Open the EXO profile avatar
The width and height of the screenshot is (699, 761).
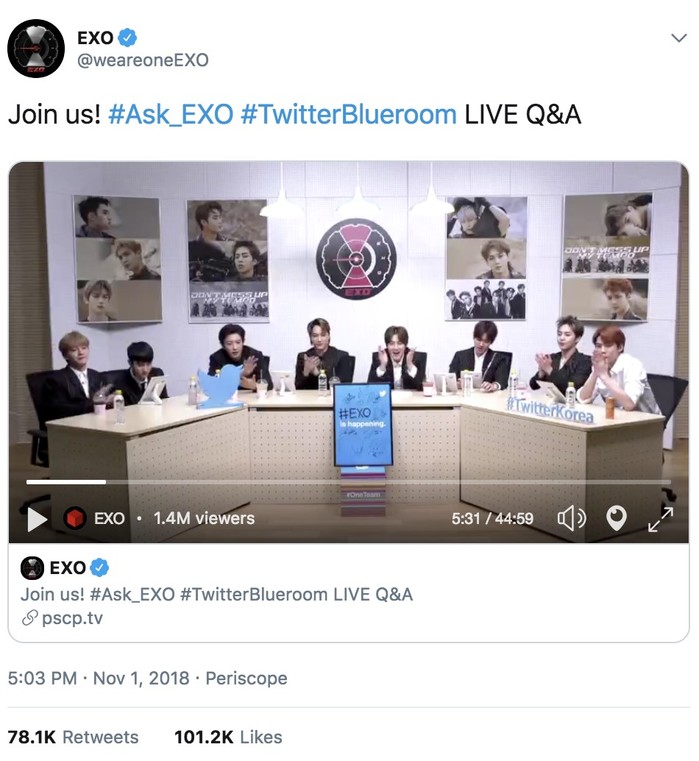(x=36, y=48)
